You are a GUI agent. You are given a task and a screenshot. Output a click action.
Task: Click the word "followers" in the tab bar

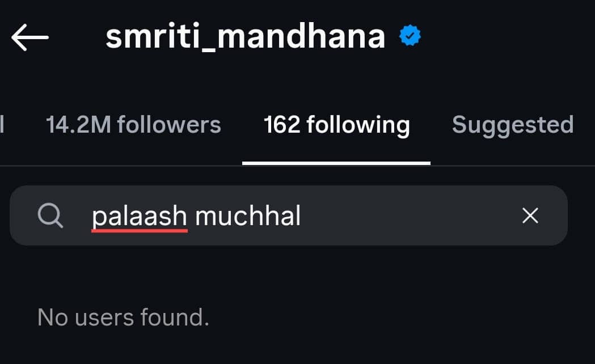point(168,125)
